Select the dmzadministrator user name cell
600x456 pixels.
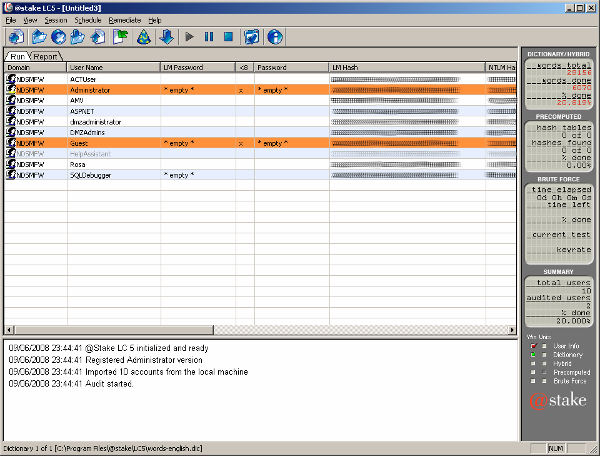point(114,122)
